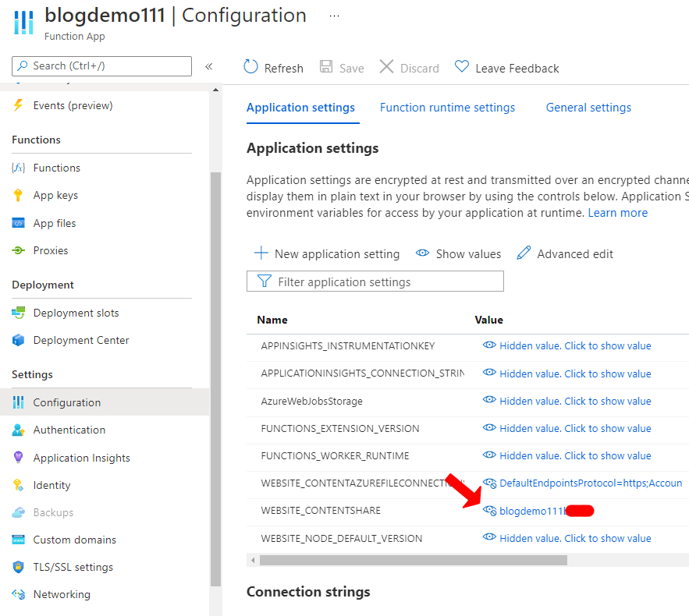The width and height of the screenshot is (689, 616).
Task: Click the Save floppy disk icon
Action: (x=326, y=67)
